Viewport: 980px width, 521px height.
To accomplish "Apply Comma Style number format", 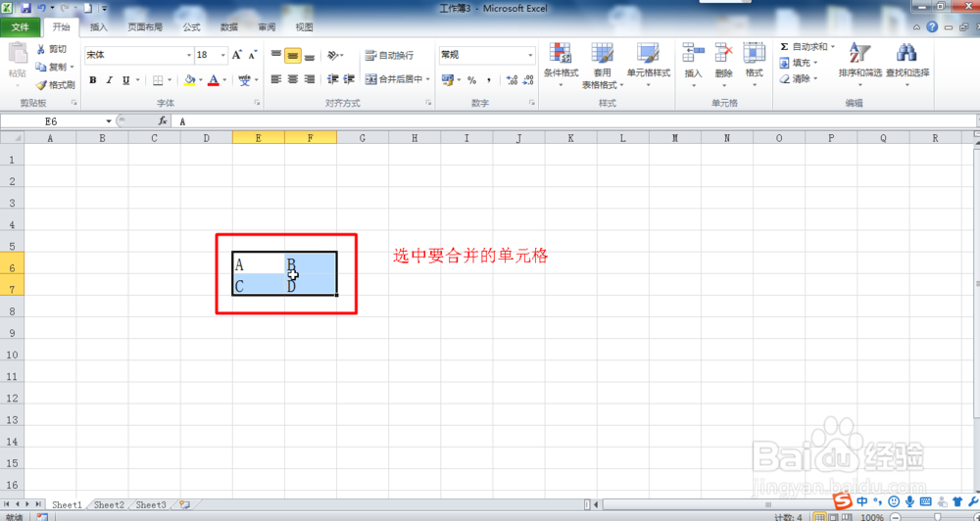I will point(489,80).
